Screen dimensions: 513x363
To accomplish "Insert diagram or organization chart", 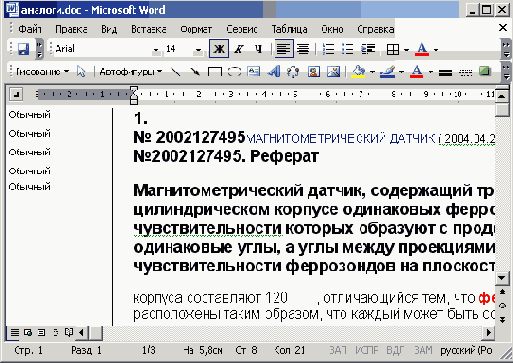I will pyautogui.click(x=293, y=71).
